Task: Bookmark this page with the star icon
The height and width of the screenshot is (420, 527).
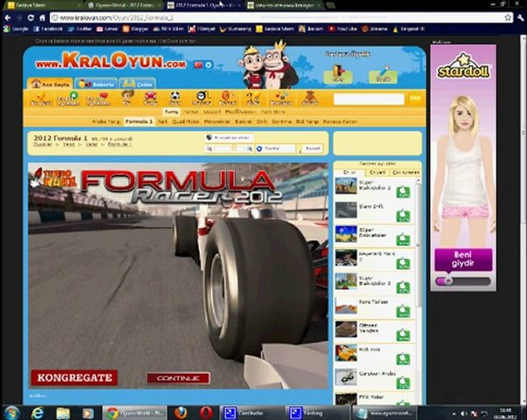Action: 508,17
